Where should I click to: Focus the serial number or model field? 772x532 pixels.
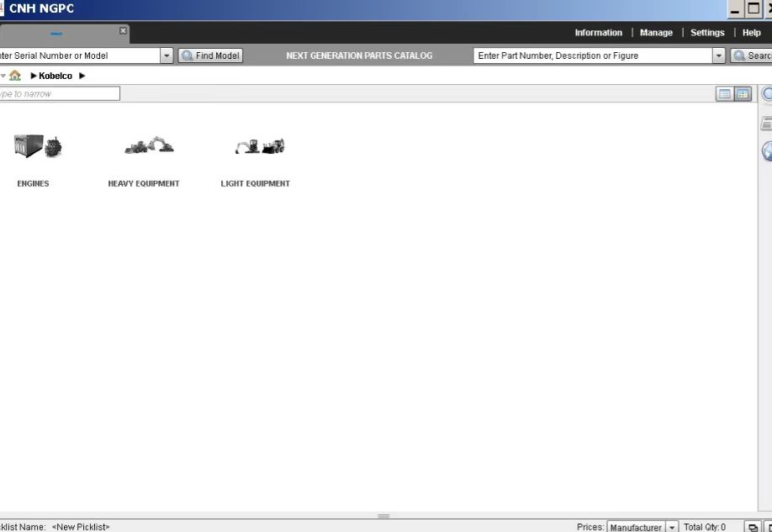80,55
